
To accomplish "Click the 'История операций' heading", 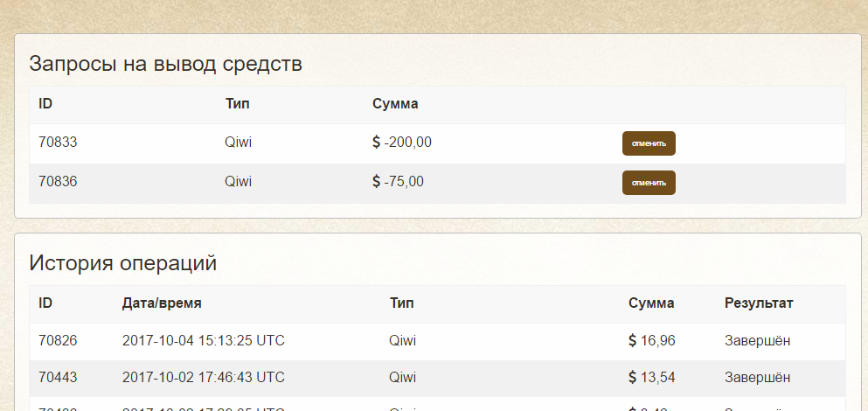I will tap(123, 262).
